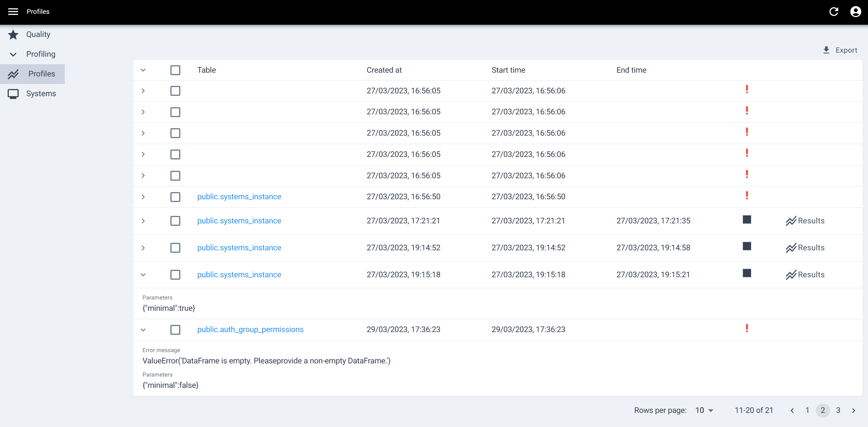
Task: Select Profiles in the sidebar
Action: click(x=32, y=74)
